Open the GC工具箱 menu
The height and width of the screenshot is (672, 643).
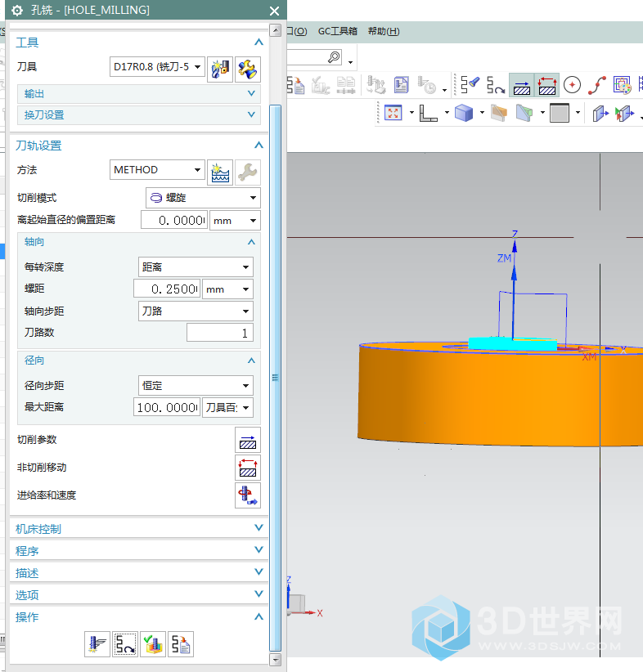pyautogui.click(x=338, y=31)
